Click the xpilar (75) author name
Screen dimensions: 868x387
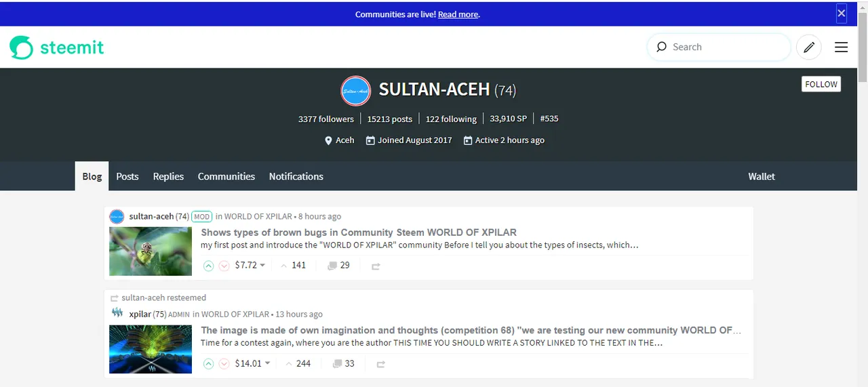(148, 314)
